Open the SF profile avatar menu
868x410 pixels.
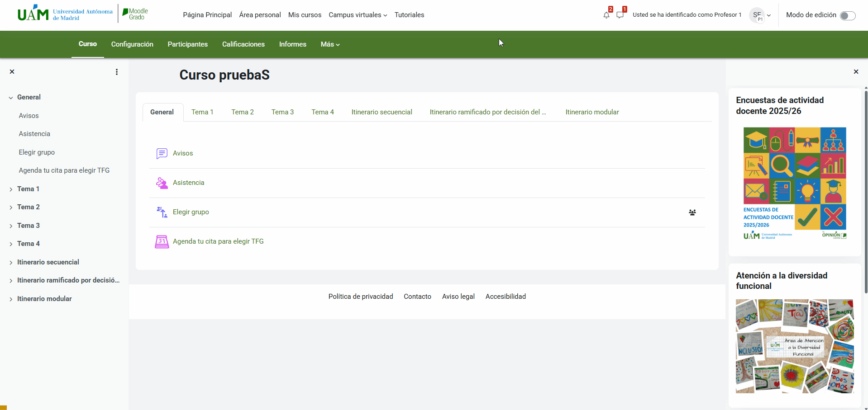point(757,15)
